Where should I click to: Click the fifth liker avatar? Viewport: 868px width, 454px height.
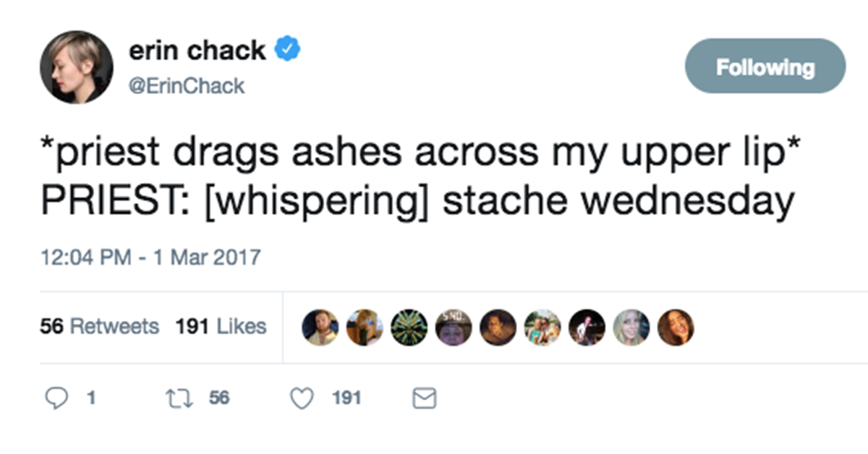[x=498, y=327]
